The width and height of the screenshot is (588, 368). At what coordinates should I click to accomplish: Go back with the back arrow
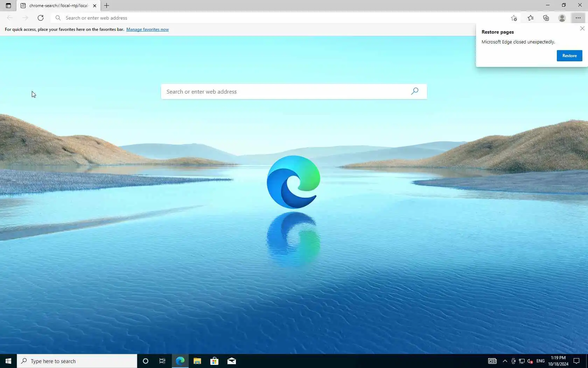pyautogui.click(x=10, y=18)
